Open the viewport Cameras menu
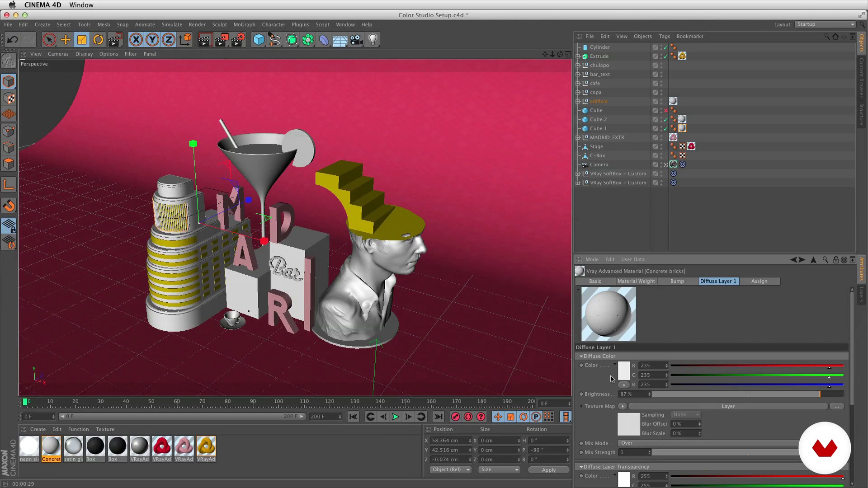The height and width of the screenshot is (488, 868). coord(58,54)
